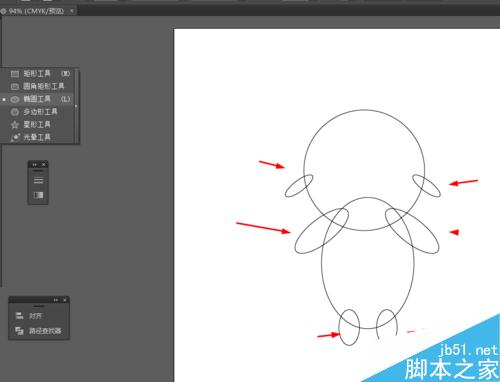
Task: Close the small Stroke/Gradient icon panel
Action: pos(44,165)
